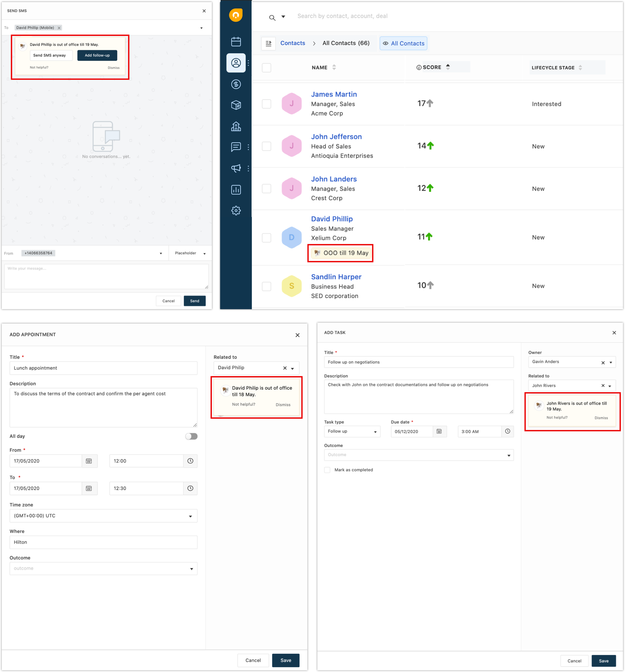Click the products box icon in sidebar
625x672 pixels.
point(236,105)
